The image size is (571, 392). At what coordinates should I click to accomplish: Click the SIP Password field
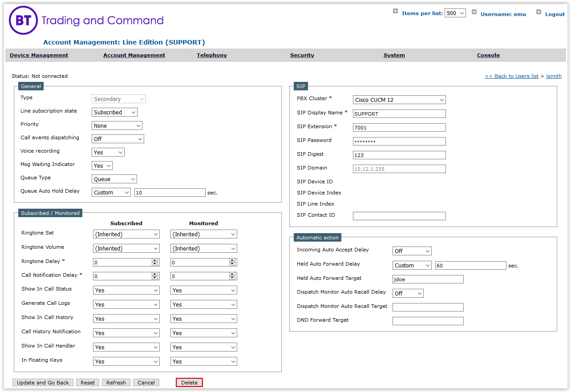(399, 141)
